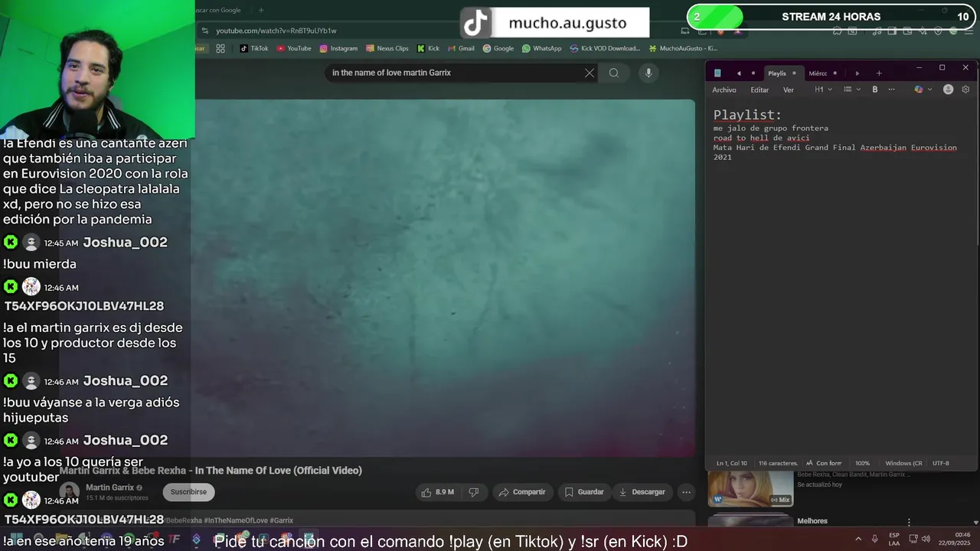
Task: Click the UTF-8 encoding in Notepad status bar
Action: click(x=941, y=463)
